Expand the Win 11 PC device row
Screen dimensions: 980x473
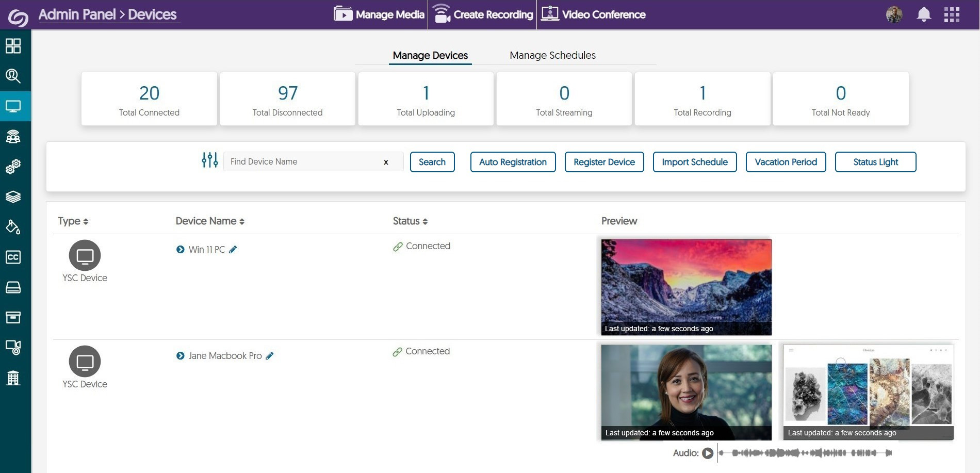point(180,250)
